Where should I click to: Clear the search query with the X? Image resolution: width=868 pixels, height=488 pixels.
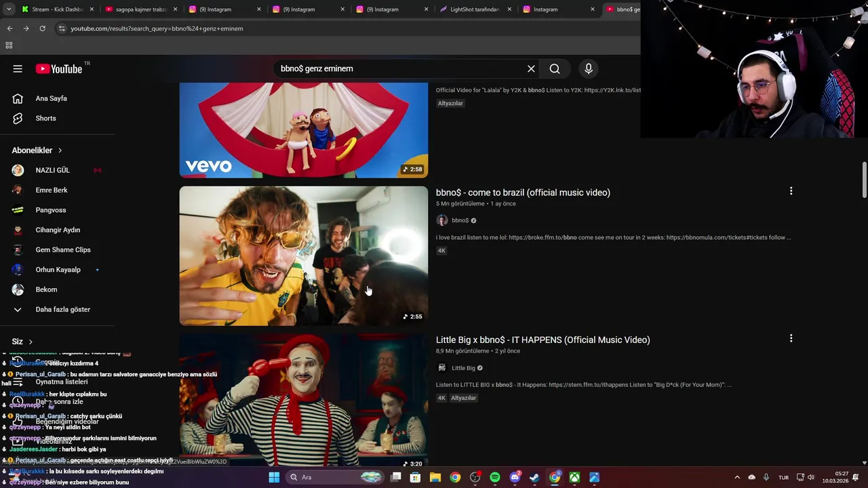(531, 68)
